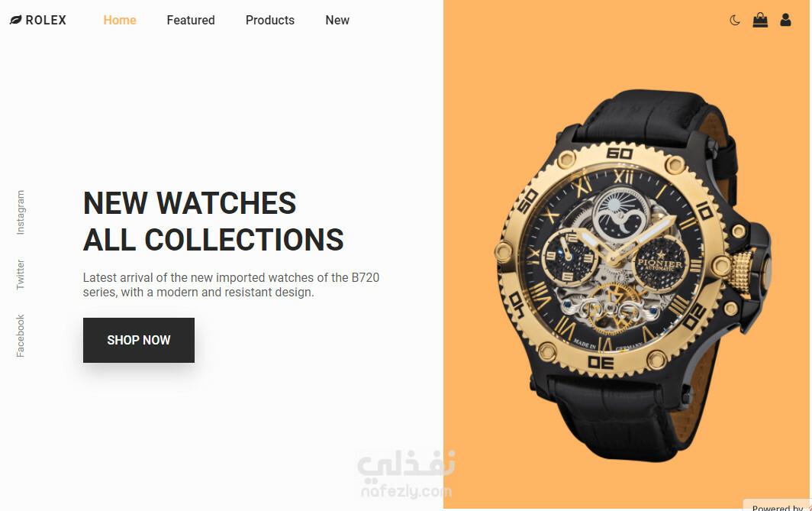
Task: Click the ROLEX brand name
Action: [x=46, y=20]
